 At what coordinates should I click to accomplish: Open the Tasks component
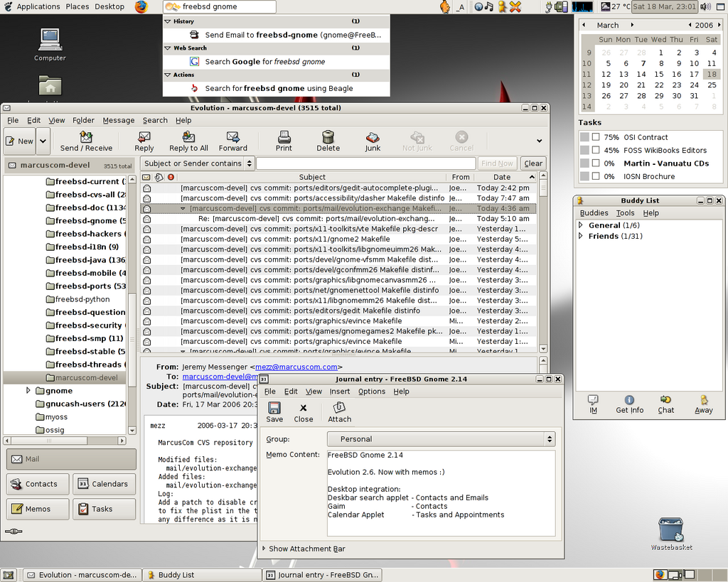[104, 509]
